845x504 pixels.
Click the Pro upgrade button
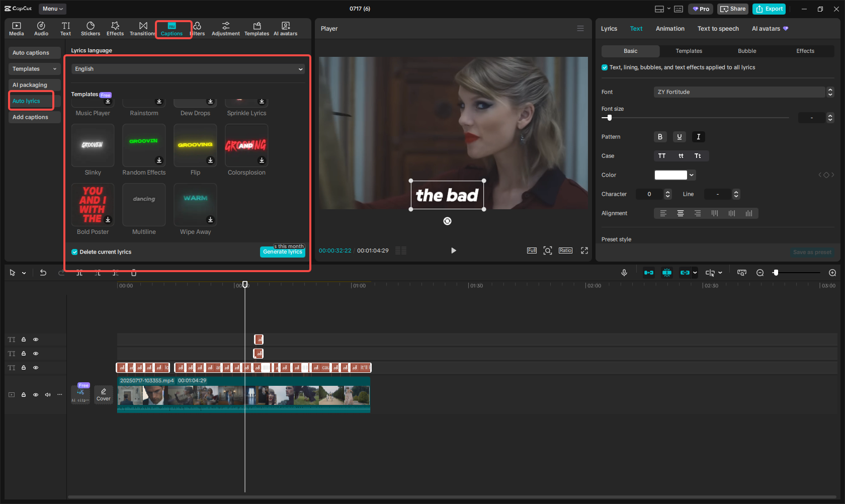pos(701,9)
